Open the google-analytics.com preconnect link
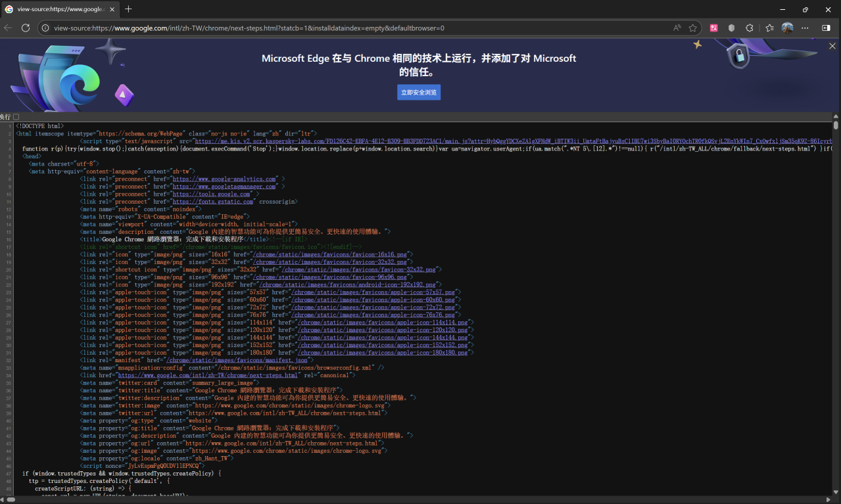Image resolution: width=841 pixels, height=504 pixels. click(x=224, y=179)
